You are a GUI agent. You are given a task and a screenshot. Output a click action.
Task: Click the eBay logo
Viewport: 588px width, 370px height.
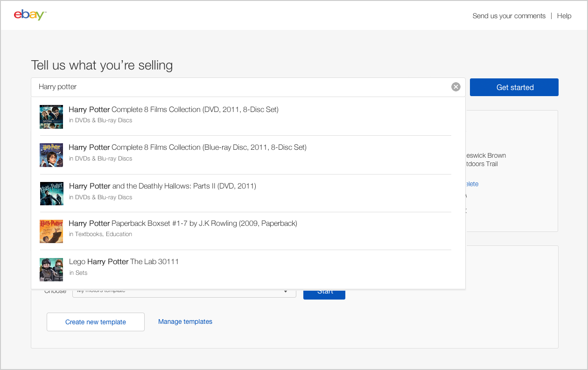30,15
